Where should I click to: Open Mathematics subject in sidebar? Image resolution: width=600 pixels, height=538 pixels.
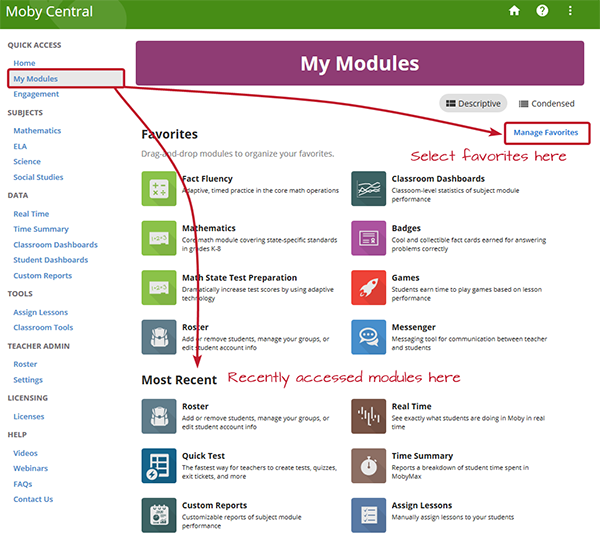point(37,130)
